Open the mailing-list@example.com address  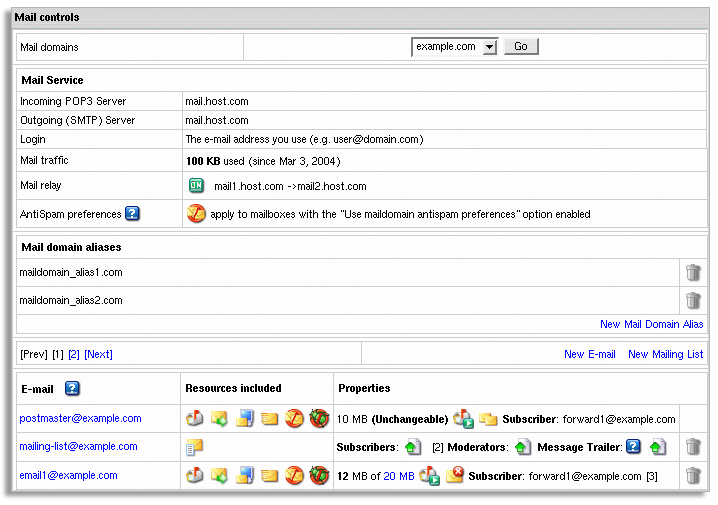coord(78,446)
